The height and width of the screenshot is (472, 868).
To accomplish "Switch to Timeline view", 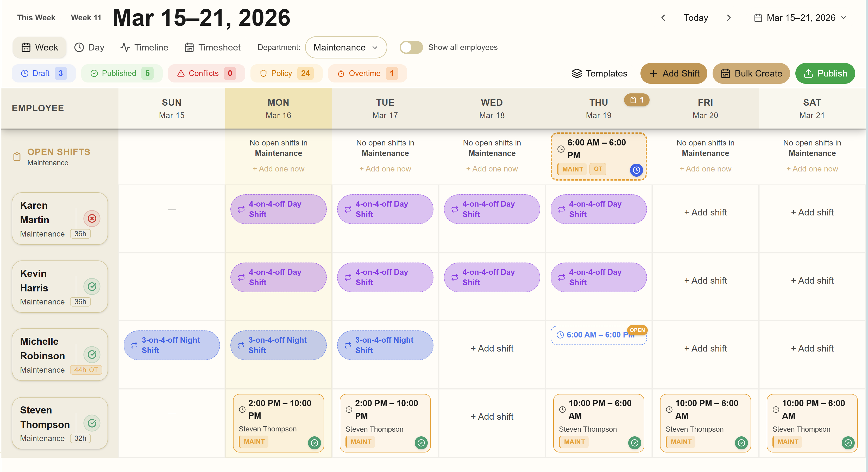I will [x=144, y=47].
